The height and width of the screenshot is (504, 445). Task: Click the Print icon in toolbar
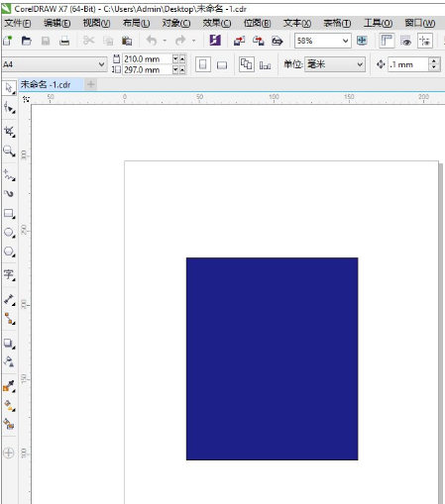[64, 41]
